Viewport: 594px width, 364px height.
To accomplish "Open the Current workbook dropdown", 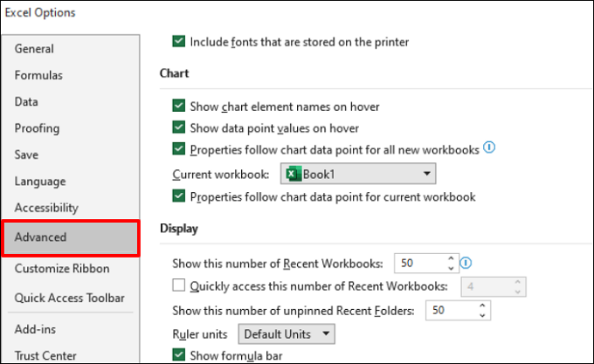I will [426, 175].
